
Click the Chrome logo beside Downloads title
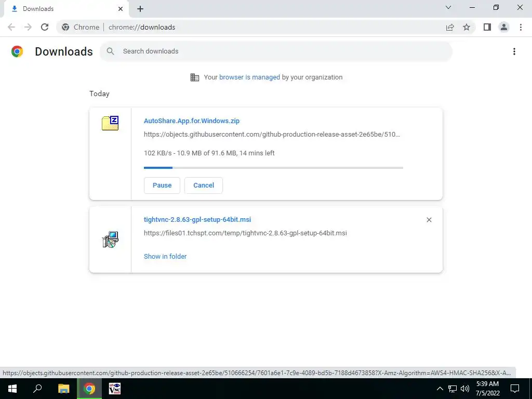17,51
